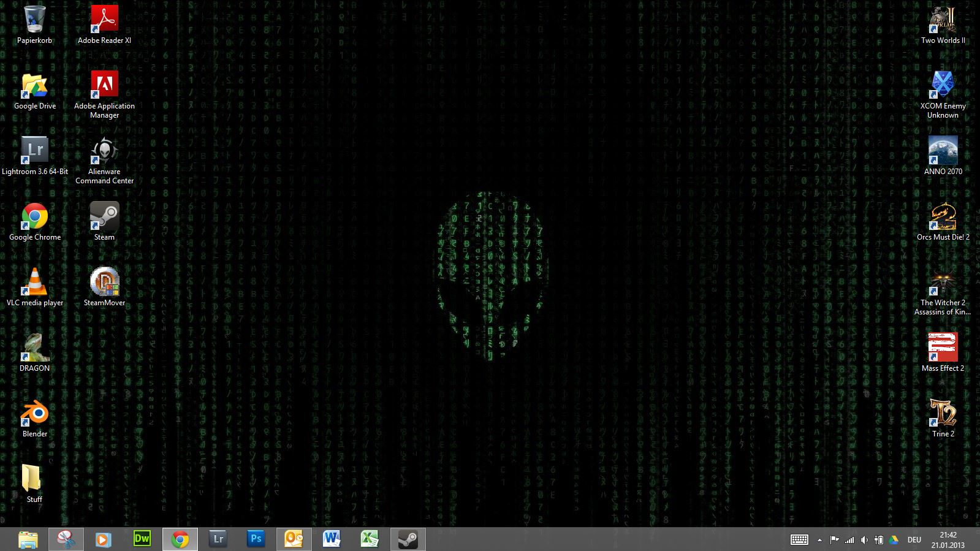The width and height of the screenshot is (980, 551).
Task: Open the volume control in system tray
Action: (864, 540)
